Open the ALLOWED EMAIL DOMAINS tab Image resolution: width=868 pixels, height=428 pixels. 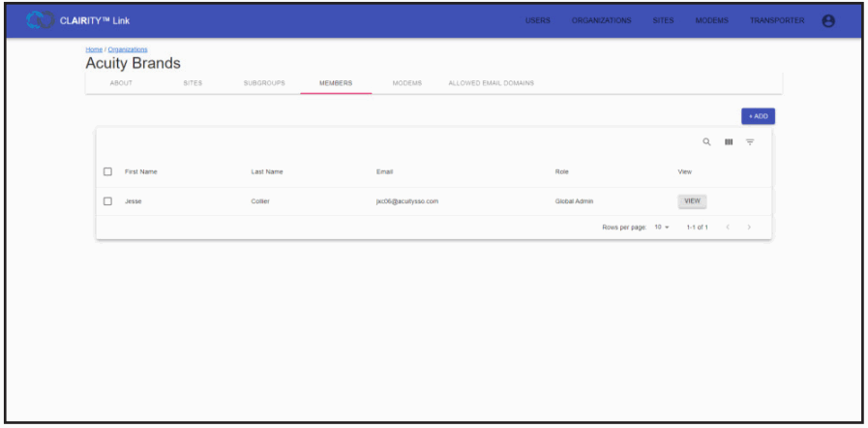(491, 83)
